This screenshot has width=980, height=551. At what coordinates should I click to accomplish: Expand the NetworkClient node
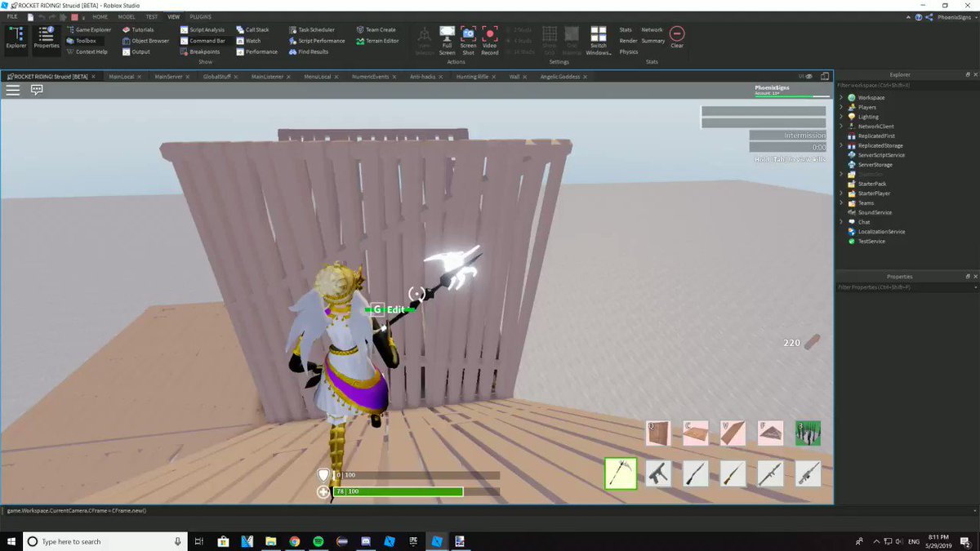[x=841, y=127]
